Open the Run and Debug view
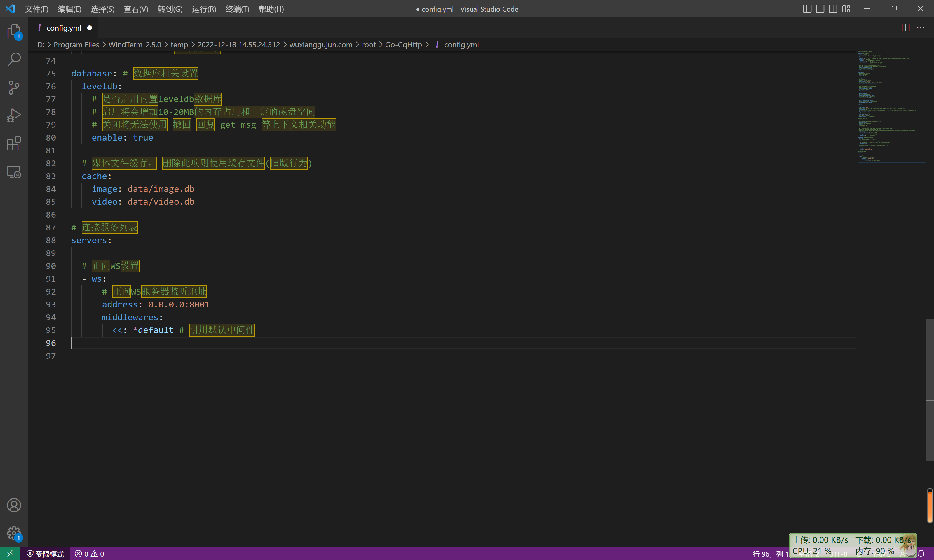 [x=14, y=116]
